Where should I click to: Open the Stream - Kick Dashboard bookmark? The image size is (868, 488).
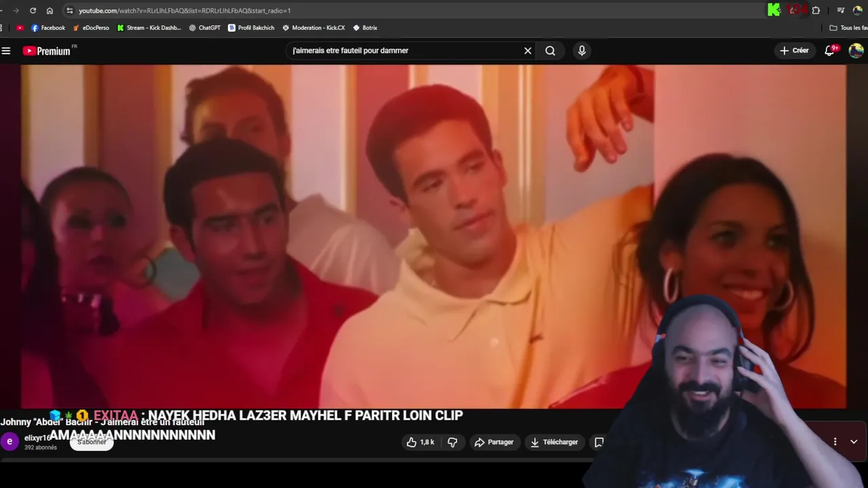click(149, 28)
